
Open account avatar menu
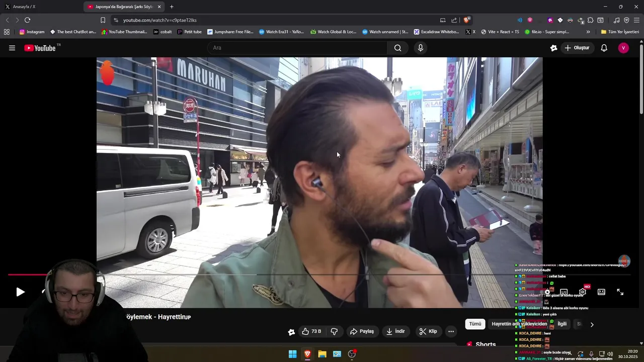click(x=623, y=48)
